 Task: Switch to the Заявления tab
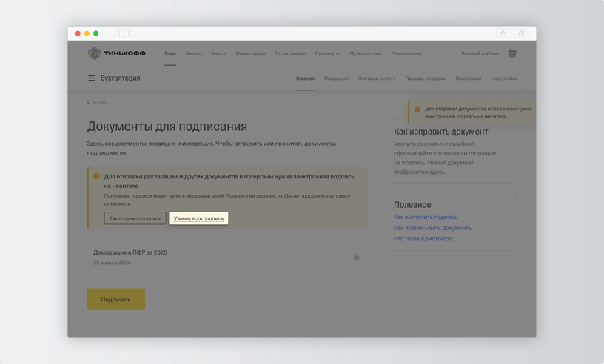(x=468, y=78)
